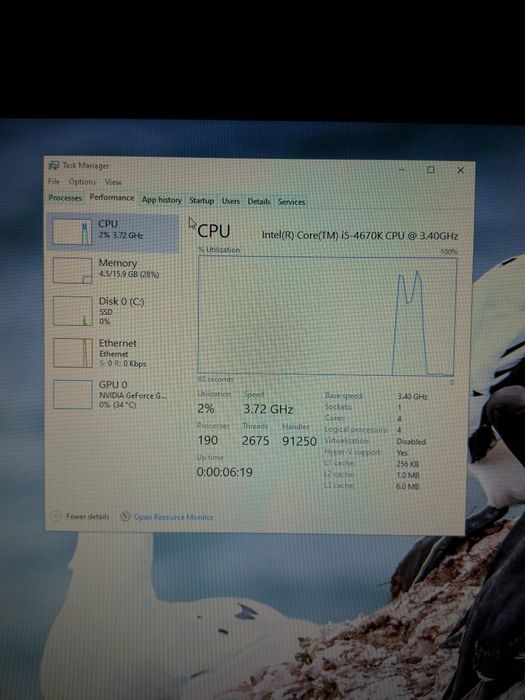Screen dimensions: 525x700
Task: Click the Fewer details arrow icon
Action: click(x=55, y=517)
